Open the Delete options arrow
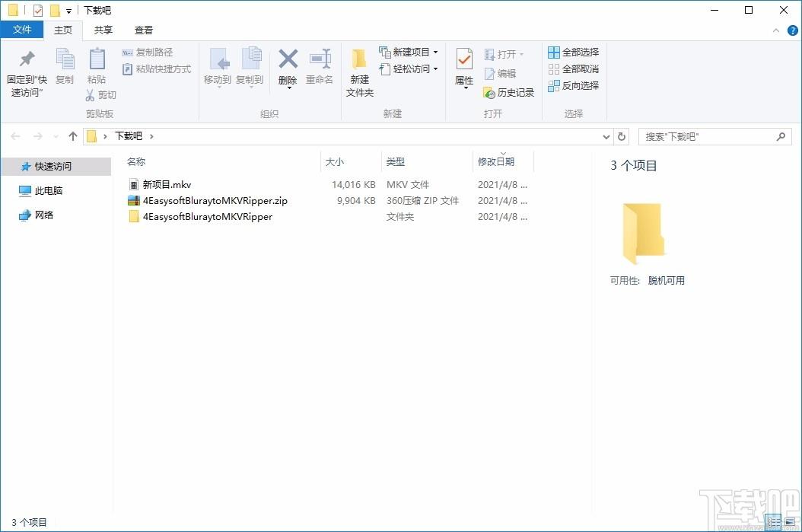802x532 pixels. pos(289,88)
